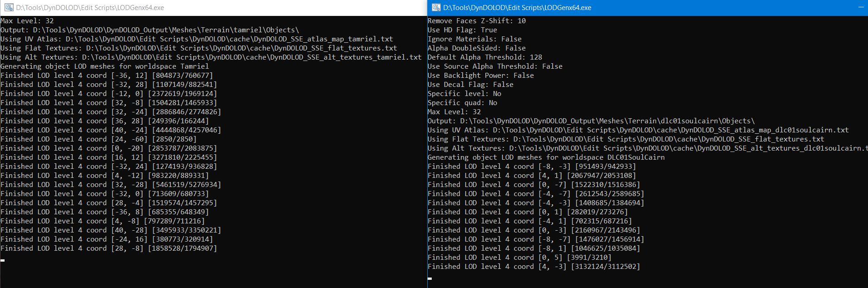The height and width of the screenshot is (288, 868).
Task: Click the Output path line for dlc01soulcairn
Action: pos(591,121)
